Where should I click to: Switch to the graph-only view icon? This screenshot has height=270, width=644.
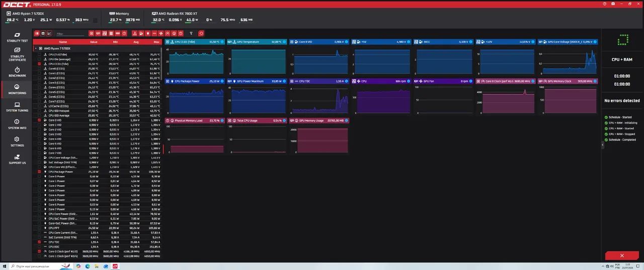click(x=49, y=33)
